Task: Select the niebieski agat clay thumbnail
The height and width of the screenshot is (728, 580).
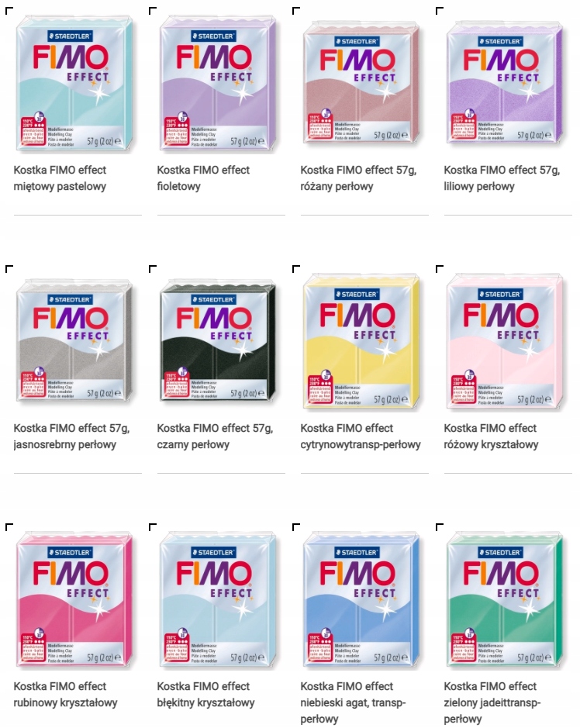Action: click(362, 599)
